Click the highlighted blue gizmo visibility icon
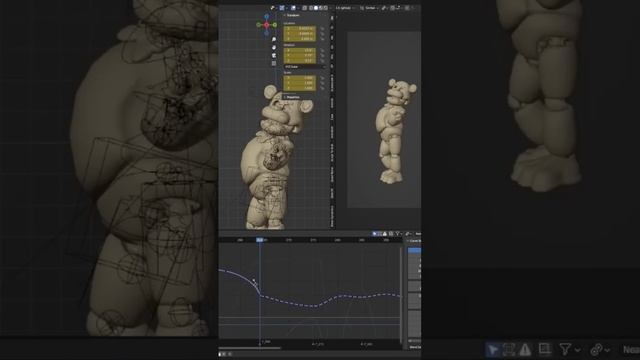Image resolution: width=640 pixels, height=360 pixels. pyautogui.click(x=282, y=8)
